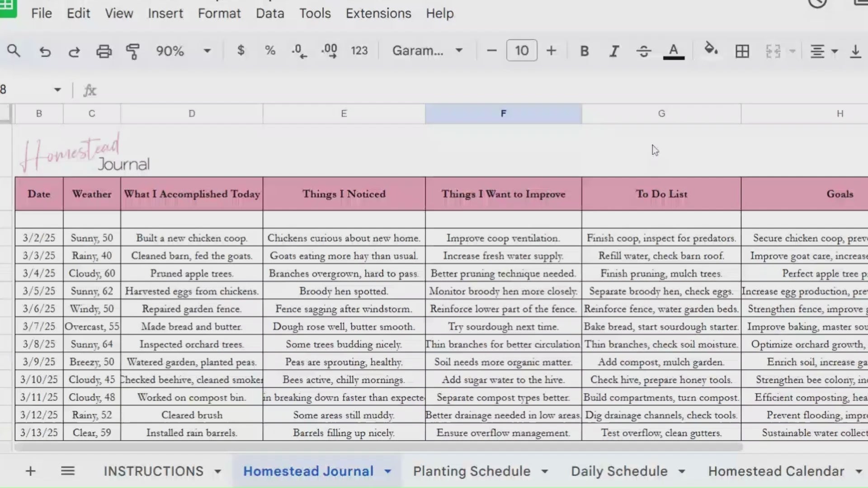Viewport: 868px width, 488px height.
Task: Open the text color picker
Action: [674, 51]
